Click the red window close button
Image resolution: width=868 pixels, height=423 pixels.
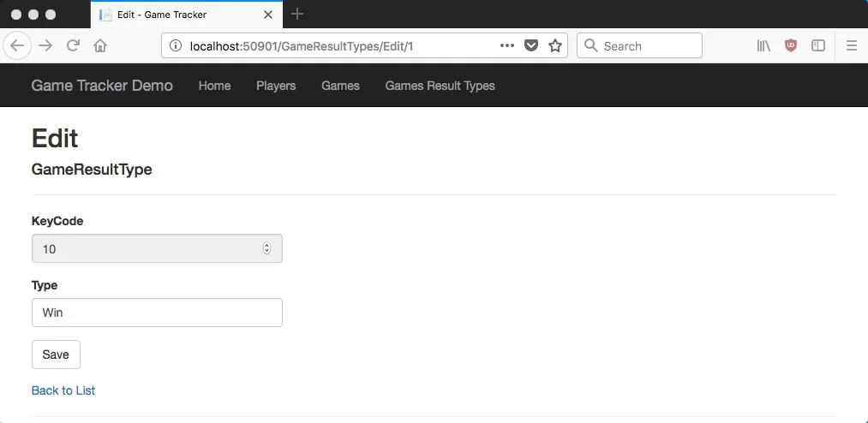[x=16, y=15]
